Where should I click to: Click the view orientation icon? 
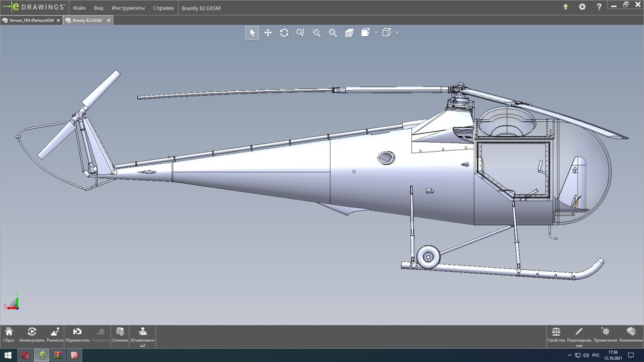pos(366,33)
